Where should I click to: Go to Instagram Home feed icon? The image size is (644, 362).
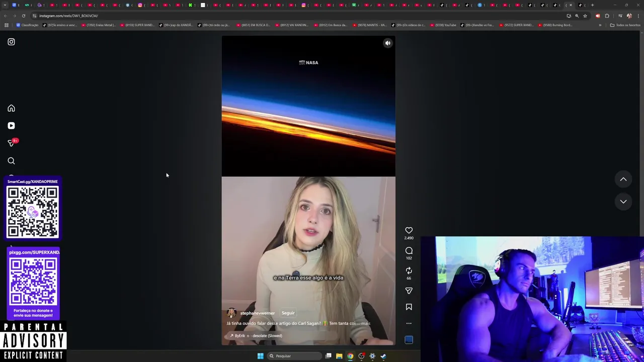point(11,108)
